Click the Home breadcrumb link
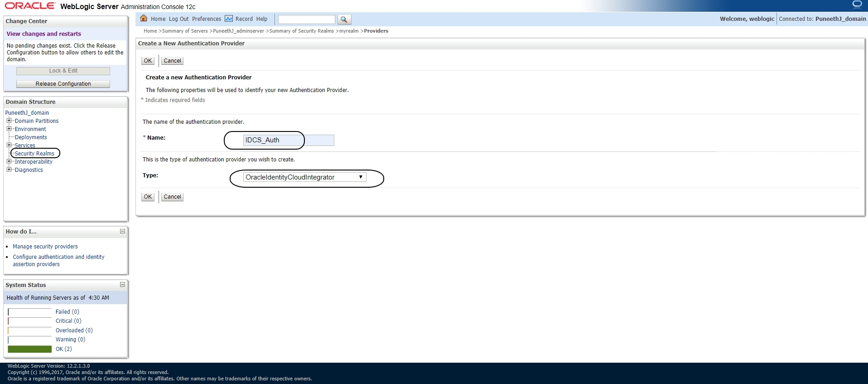Viewport: 868px width, 384px height. (x=150, y=31)
